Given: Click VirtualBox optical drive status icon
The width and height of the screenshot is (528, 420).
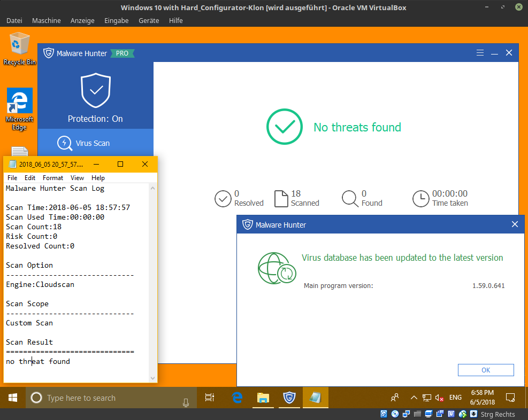Looking at the screenshot, I should tap(395, 414).
